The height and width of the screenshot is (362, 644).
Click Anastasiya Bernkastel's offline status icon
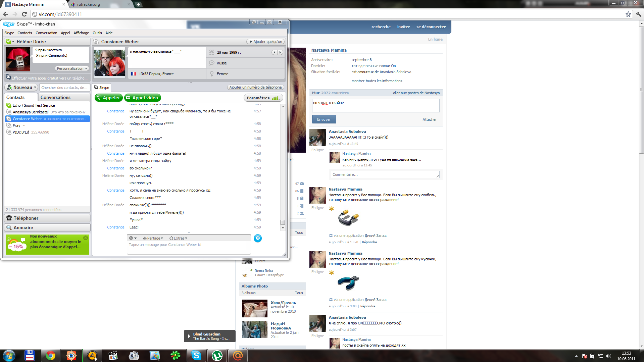point(9,112)
